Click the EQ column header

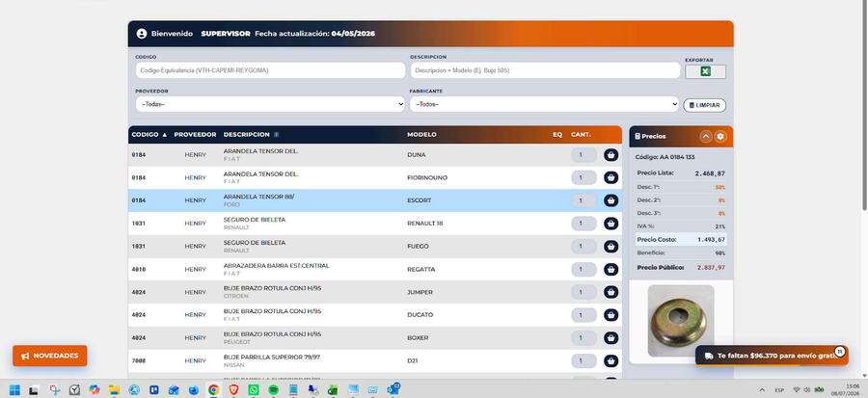pyautogui.click(x=557, y=135)
